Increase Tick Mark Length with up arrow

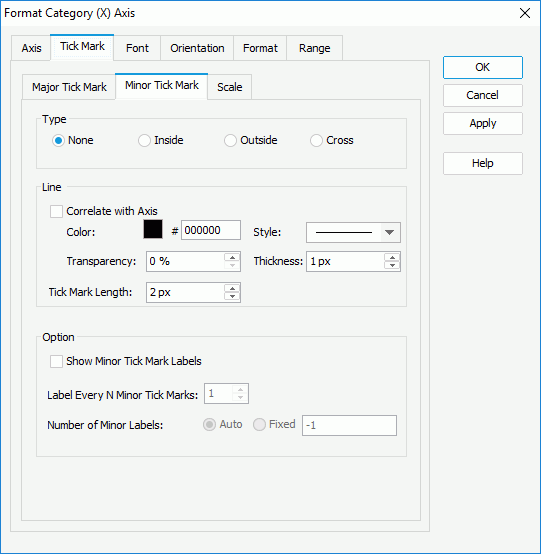coord(232,288)
